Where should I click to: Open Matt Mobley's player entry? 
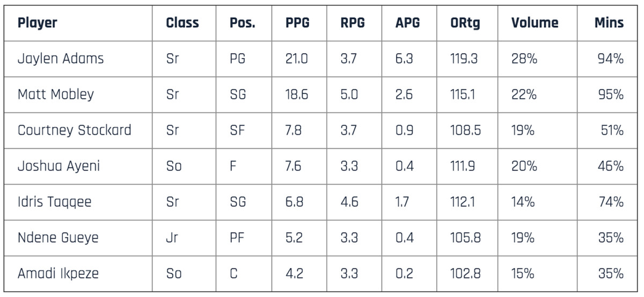coord(56,95)
